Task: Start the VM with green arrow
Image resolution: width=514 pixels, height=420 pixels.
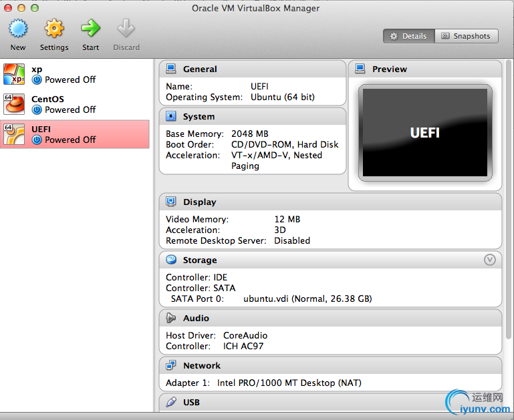Action: (x=90, y=28)
